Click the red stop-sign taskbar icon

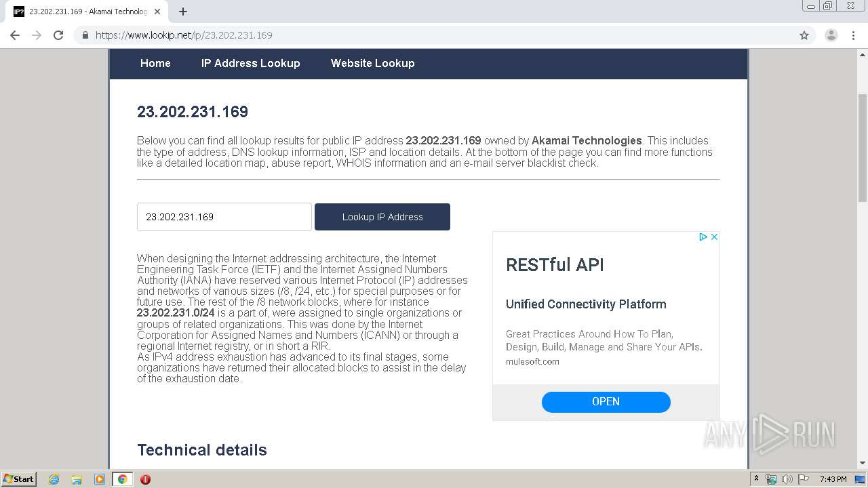coord(145,479)
